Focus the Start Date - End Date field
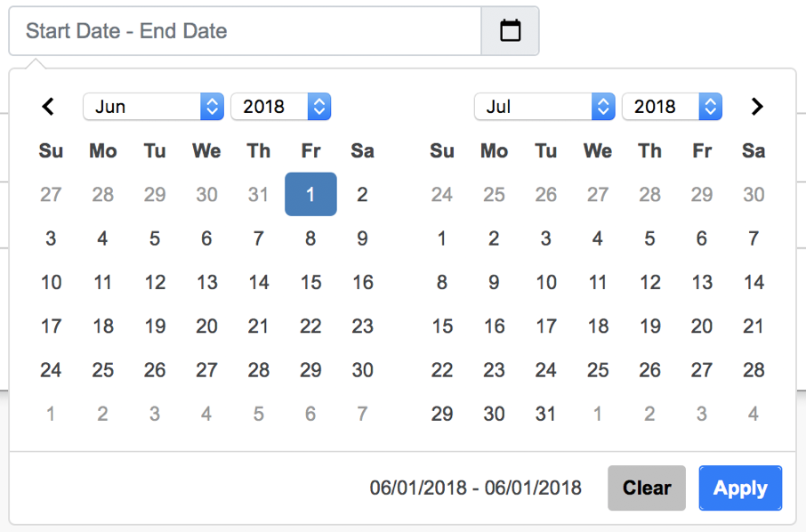Viewport: 806px width, 532px height. click(245, 31)
